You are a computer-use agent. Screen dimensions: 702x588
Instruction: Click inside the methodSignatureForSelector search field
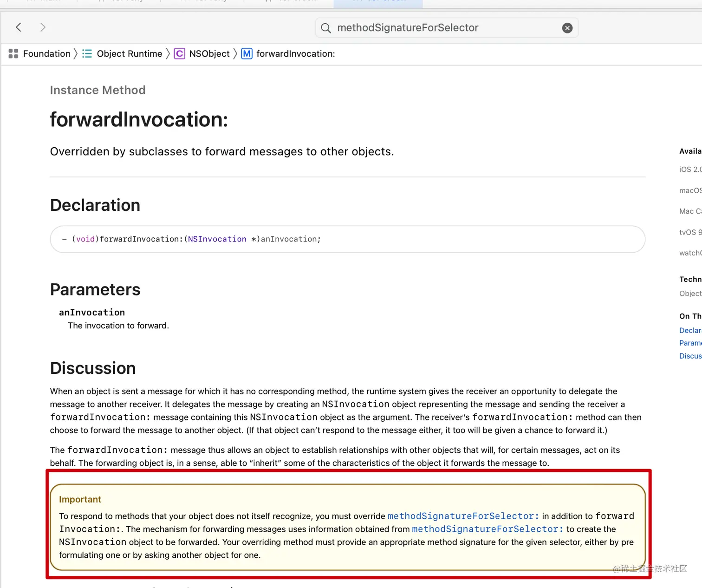click(408, 28)
